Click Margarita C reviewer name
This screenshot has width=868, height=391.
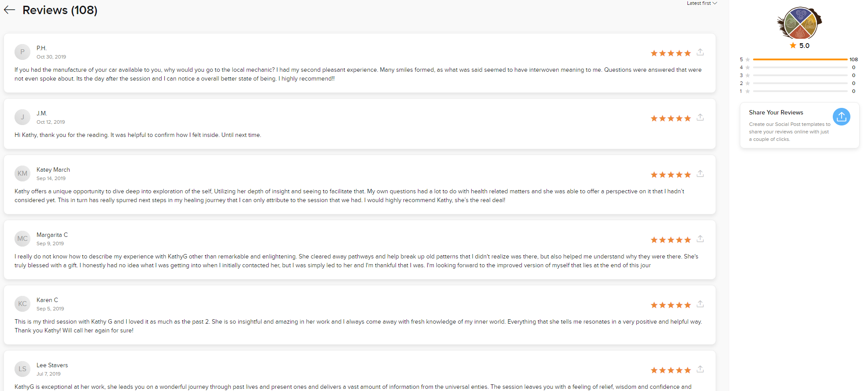pos(52,235)
